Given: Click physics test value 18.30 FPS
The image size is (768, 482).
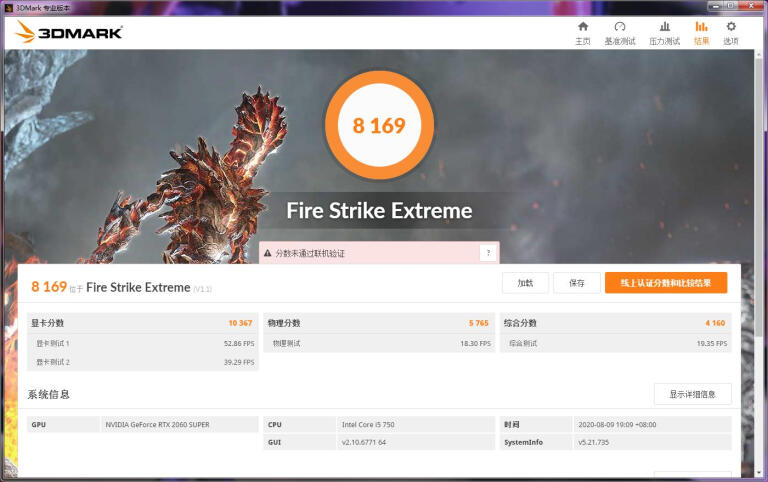Looking at the screenshot, I should (x=476, y=343).
